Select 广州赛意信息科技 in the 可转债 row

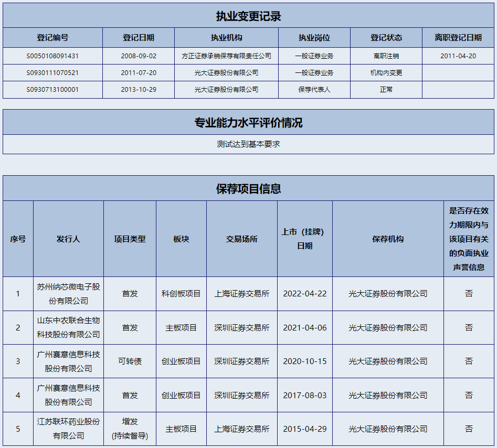click(x=68, y=361)
